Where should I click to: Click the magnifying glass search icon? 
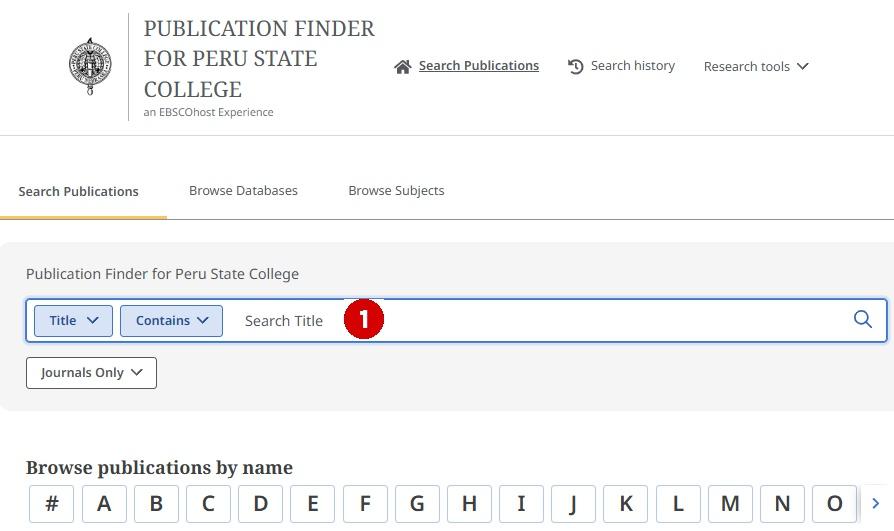pos(862,320)
